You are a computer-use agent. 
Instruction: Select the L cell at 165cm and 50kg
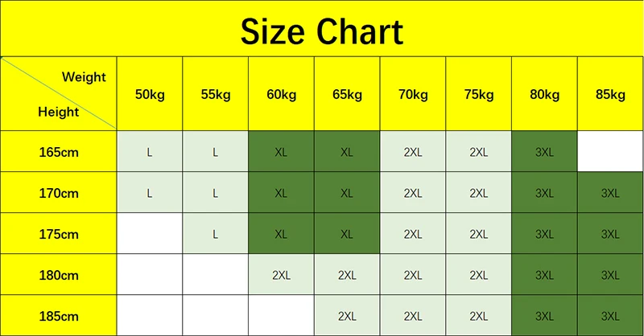[150, 151]
